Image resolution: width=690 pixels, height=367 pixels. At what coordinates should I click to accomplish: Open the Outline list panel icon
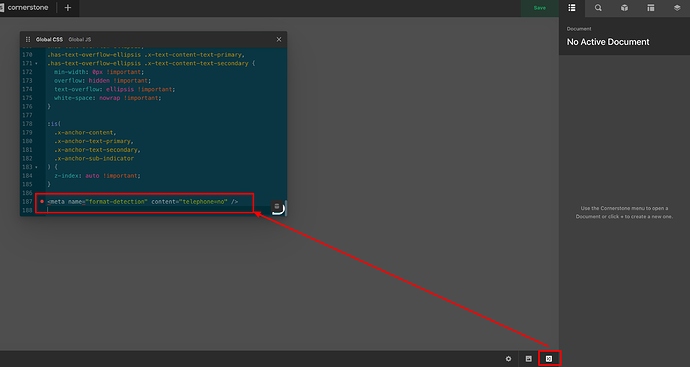[572, 8]
